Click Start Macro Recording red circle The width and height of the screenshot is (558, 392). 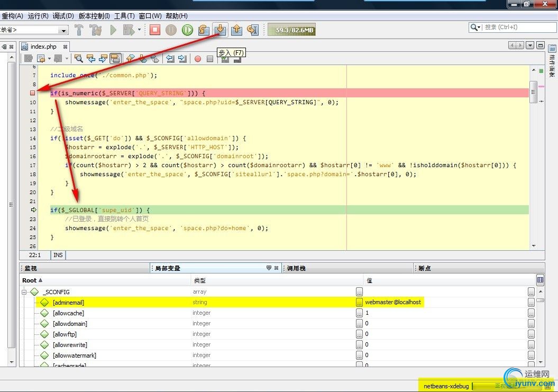point(198,59)
